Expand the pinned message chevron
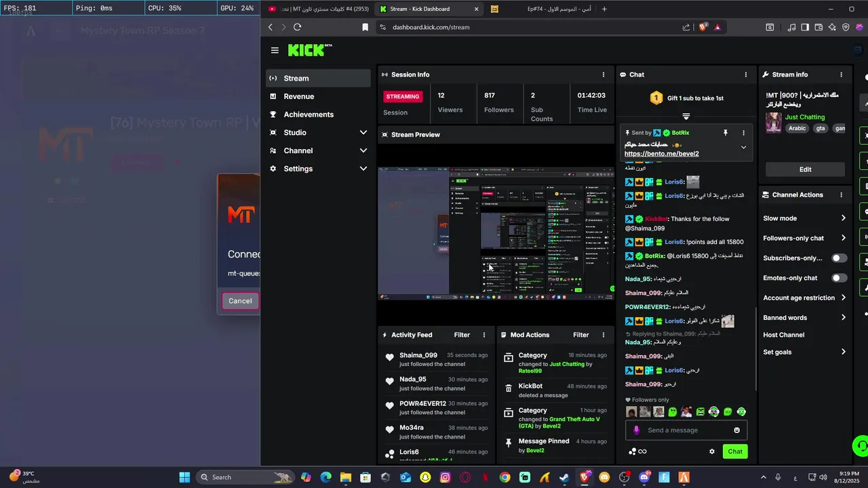The image size is (868, 488). coord(743,147)
